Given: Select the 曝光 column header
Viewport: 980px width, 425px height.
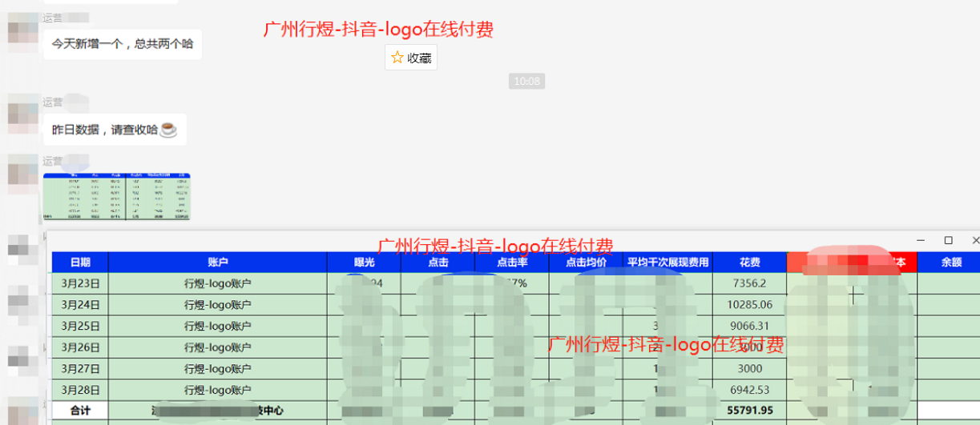Looking at the screenshot, I should coord(365,263).
